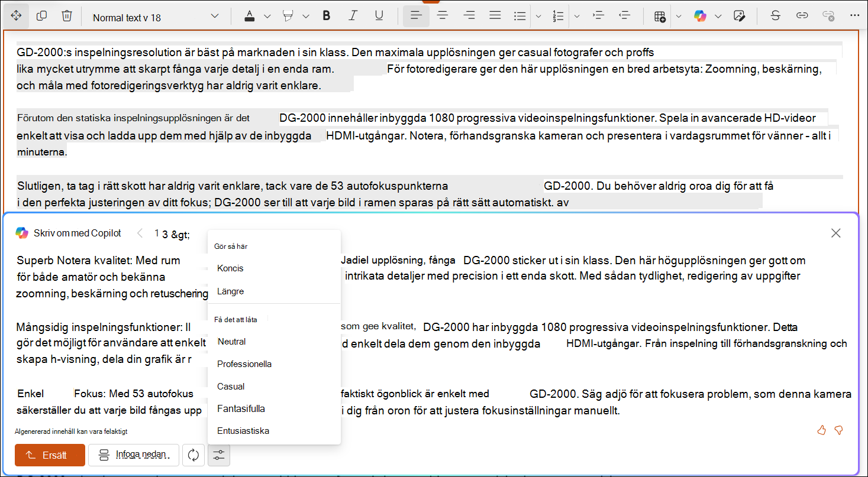Open Copilot from the toolbar icon
This screenshot has width=868, height=477.
[x=701, y=16]
